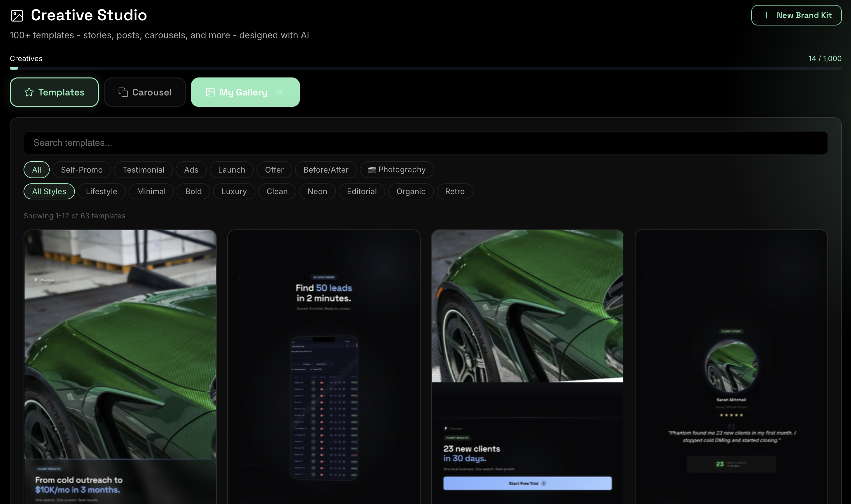
Task: Click the picture icon inside My Gallery tab
Action: [x=211, y=92]
